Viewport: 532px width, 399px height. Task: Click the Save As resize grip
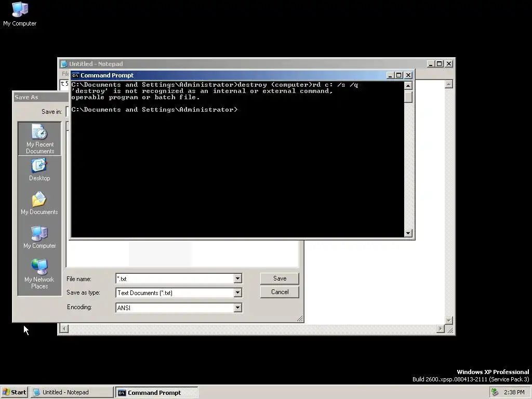[300, 318]
